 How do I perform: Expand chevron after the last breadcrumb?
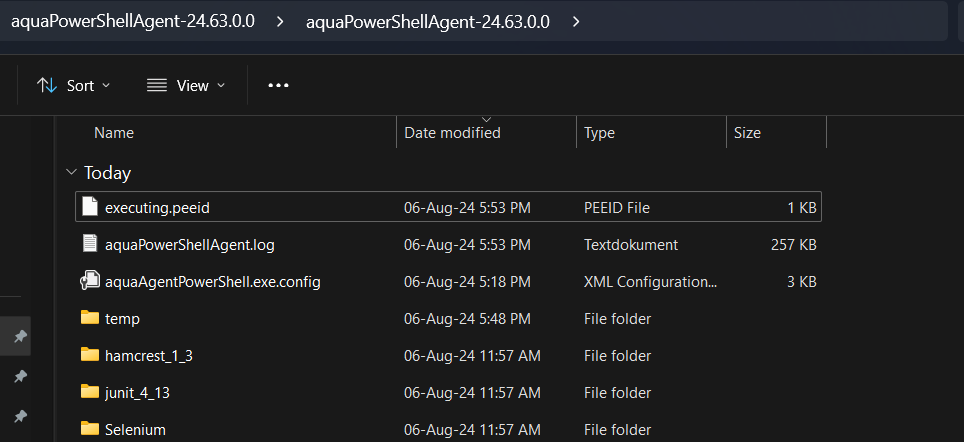(576, 22)
